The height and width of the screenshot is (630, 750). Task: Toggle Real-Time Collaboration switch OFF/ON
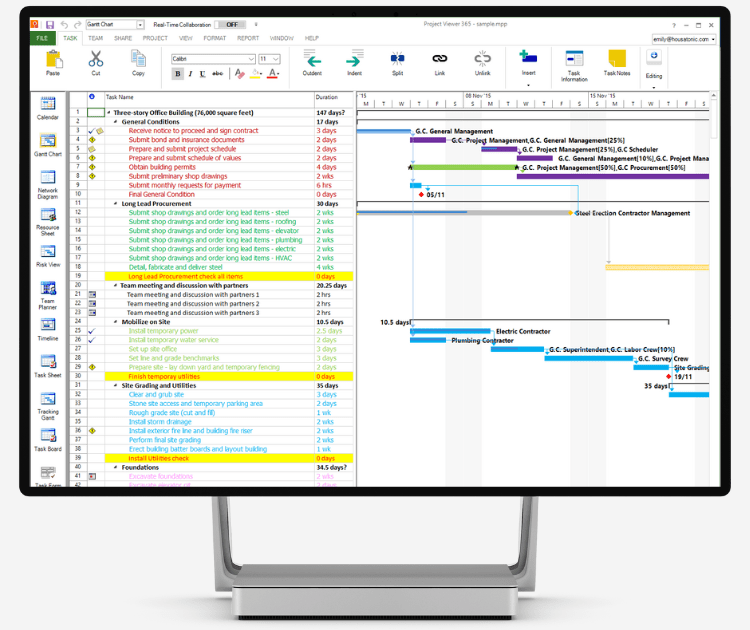[x=232, y=24]
